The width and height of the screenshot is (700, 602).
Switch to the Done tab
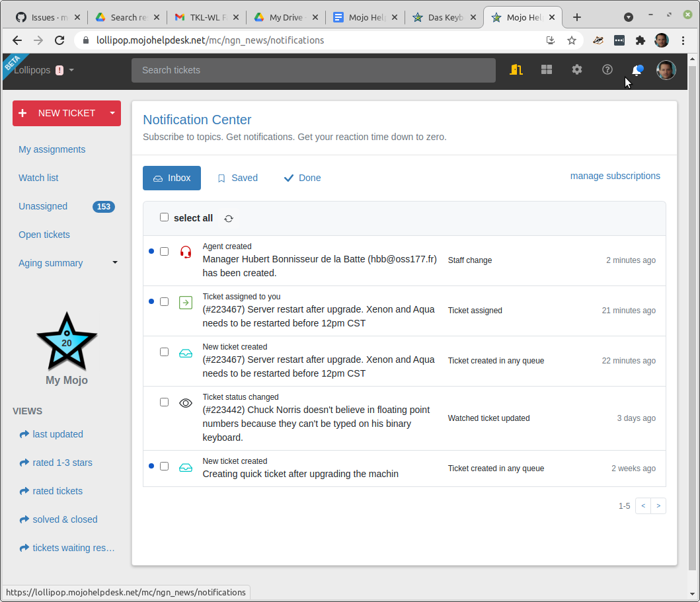tap(302, 178)
